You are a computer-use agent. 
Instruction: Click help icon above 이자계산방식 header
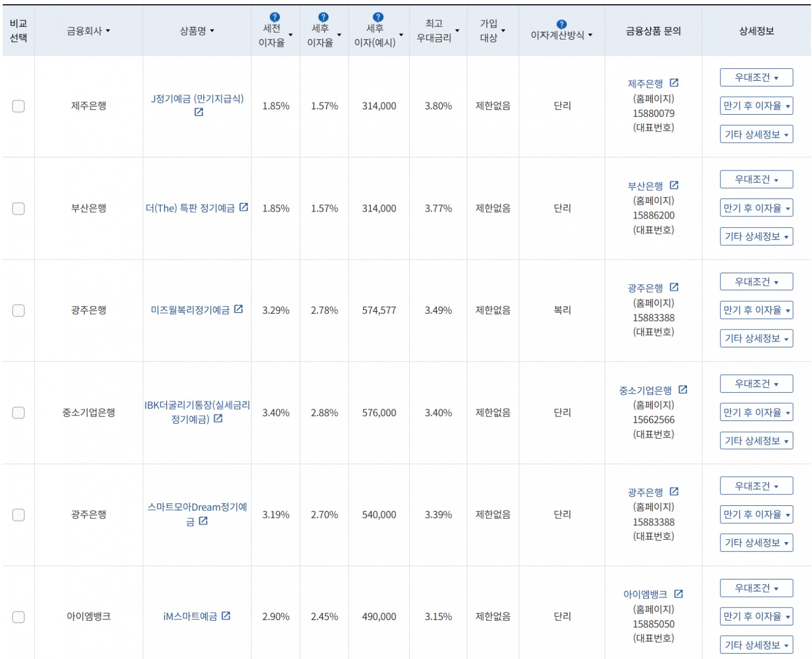pos(561,24)
